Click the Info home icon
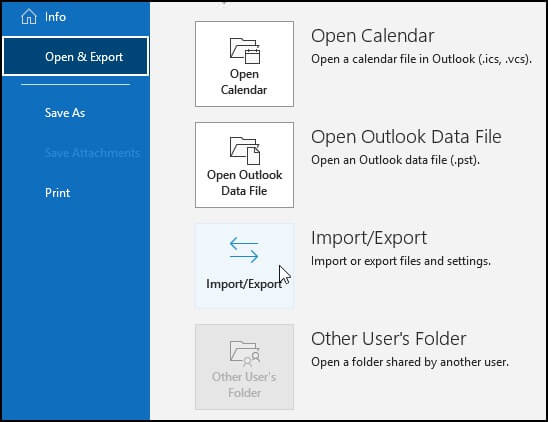 point(29,16)
